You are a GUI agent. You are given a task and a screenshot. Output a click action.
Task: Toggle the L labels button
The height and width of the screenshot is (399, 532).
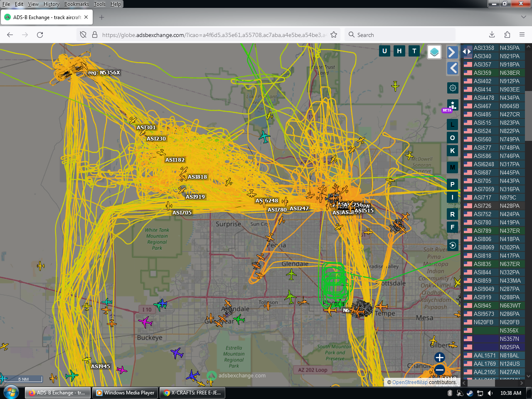pos(453,124)
